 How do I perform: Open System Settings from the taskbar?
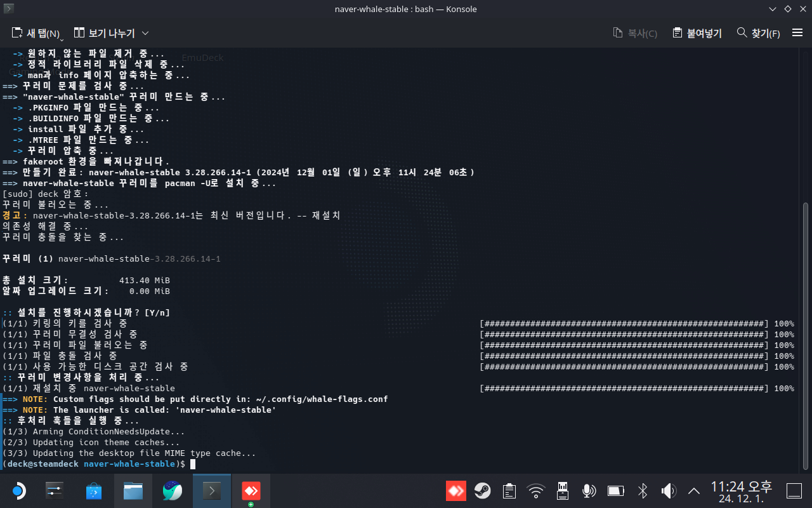tap(55, 491)
